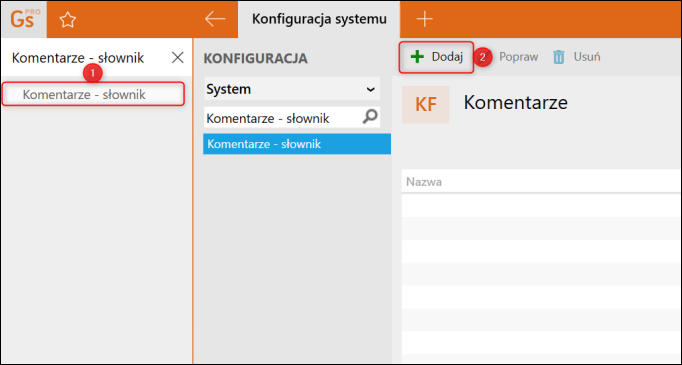The width and height of the screenshot is (682, 365).
Task: Click the Komentarze - słownik filter field
Action: pyautogui.click(x=283, y=118)
